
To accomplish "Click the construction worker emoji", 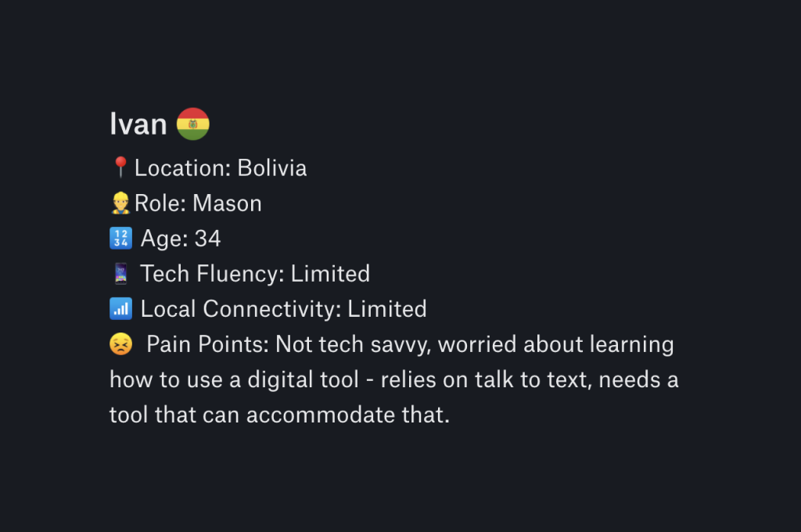I will [120, 203].
